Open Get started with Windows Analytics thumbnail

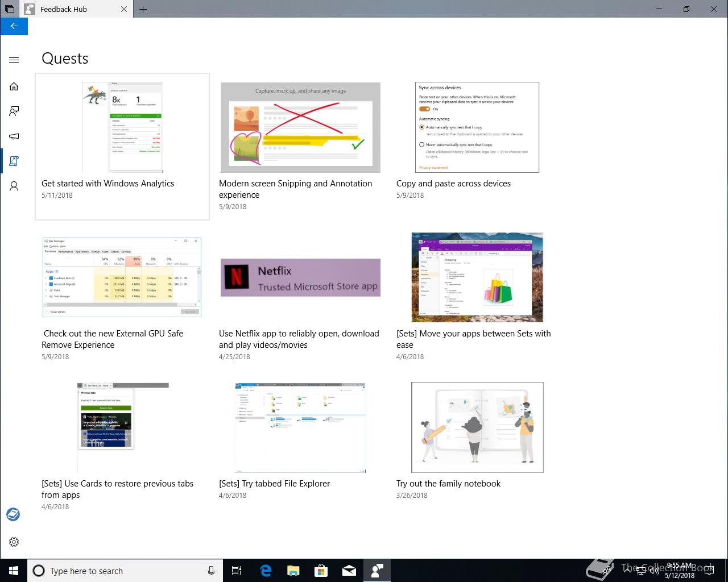click(x=122, y=127)
